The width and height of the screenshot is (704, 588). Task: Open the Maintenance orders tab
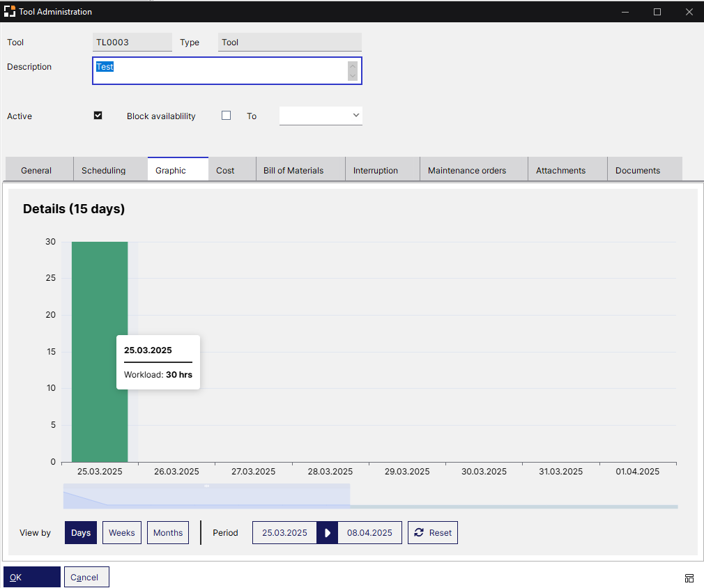tap(466, 170)
